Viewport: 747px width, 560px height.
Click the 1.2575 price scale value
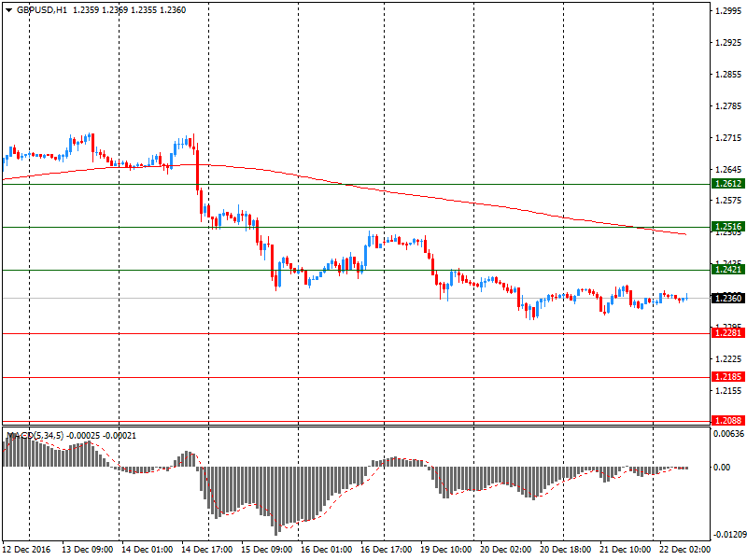click(729, 201)
